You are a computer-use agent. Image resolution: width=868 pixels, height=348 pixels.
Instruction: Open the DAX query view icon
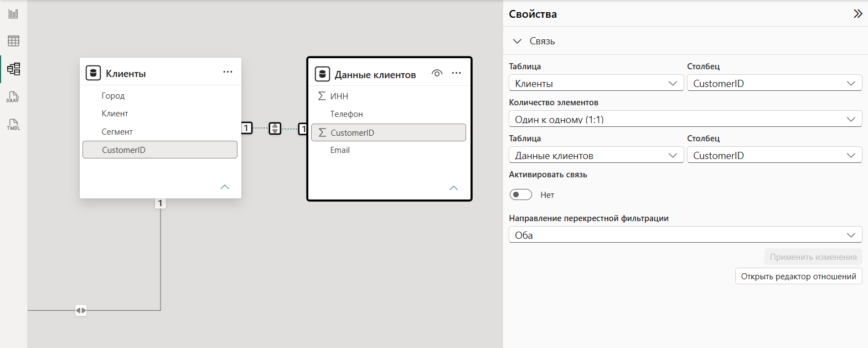13,98
